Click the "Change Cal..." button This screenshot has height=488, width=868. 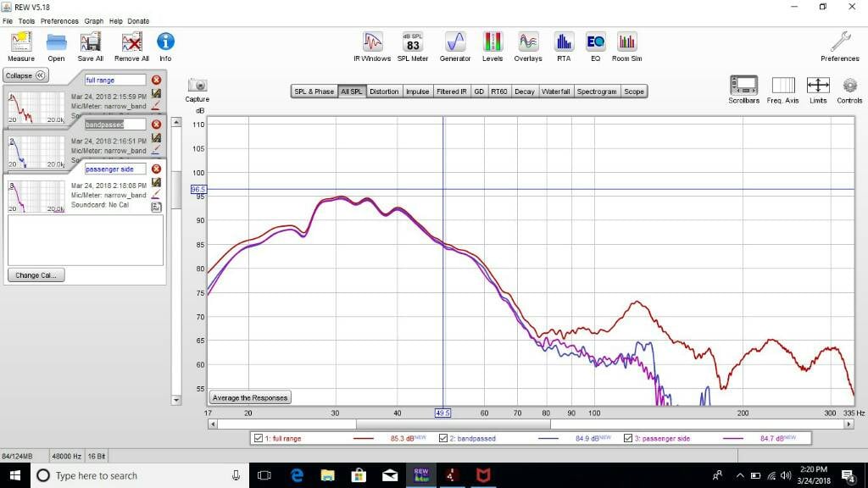click(x=36, y=274)
